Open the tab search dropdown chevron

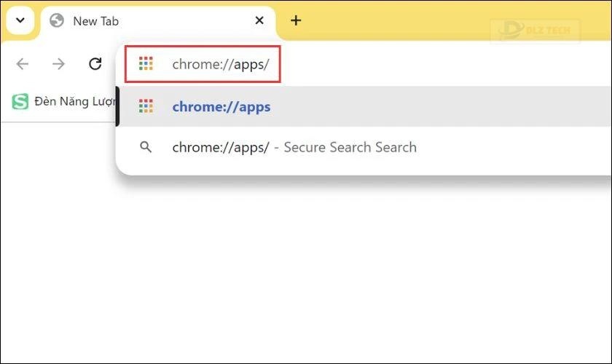[20, 20]
